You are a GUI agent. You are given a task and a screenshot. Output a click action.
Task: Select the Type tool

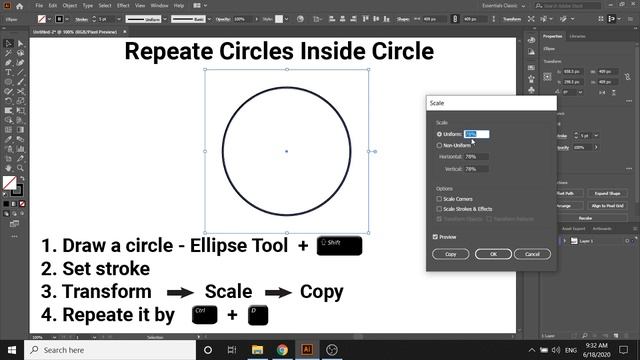pos(8,72)
